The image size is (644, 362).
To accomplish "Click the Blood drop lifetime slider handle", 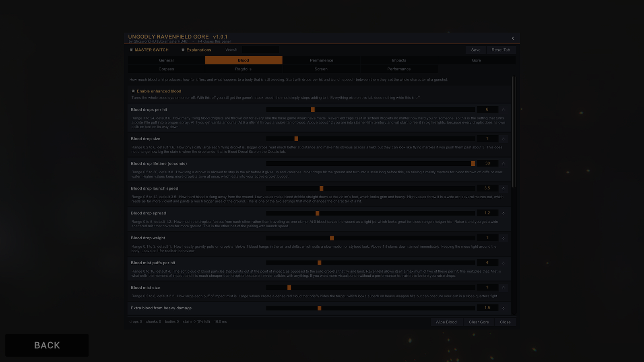I will pos(473,164).
